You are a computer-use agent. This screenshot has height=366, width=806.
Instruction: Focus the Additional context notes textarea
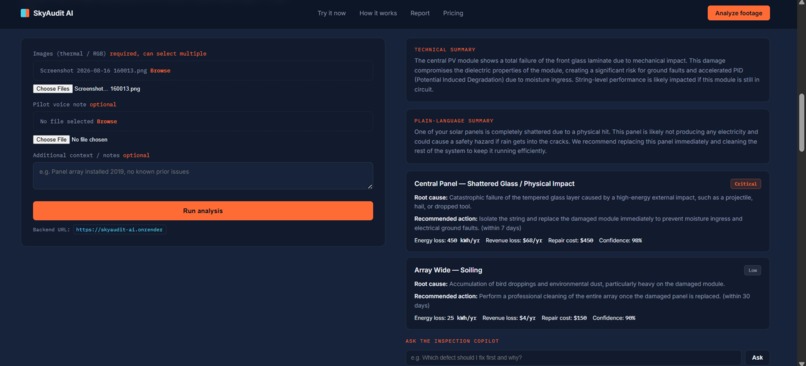203,176
